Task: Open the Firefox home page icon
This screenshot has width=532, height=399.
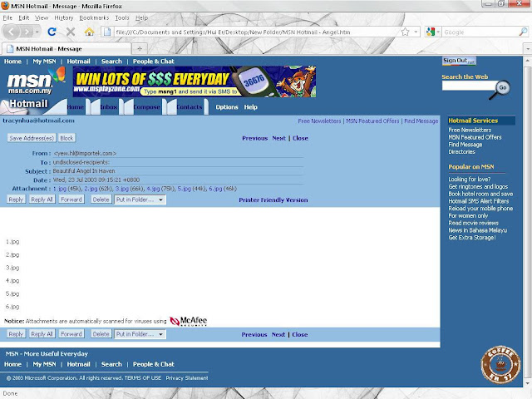Action: [x=89, y=32]
